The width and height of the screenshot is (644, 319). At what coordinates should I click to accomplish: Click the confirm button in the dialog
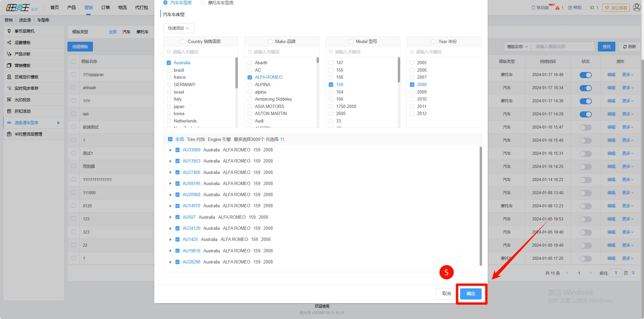pos(471,294)
